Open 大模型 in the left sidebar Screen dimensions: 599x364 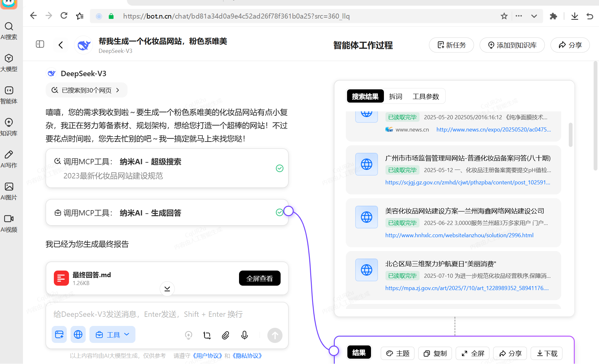click(9, 63)
